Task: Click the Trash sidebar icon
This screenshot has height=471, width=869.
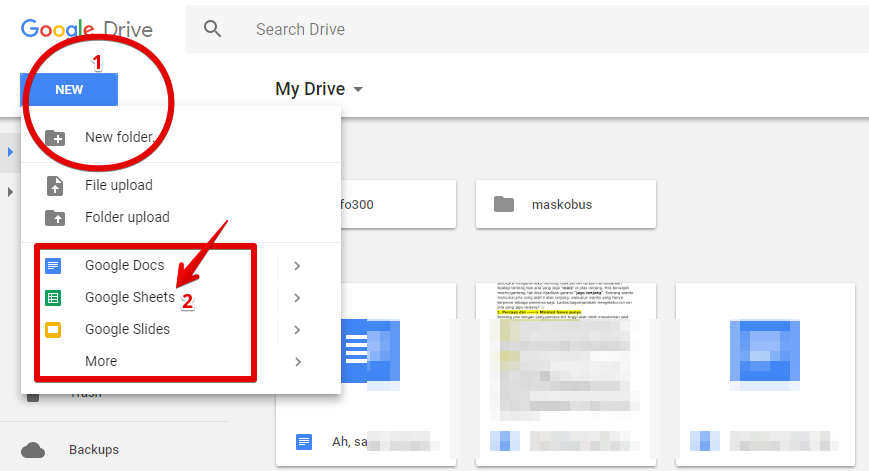Action: [33, 397]
